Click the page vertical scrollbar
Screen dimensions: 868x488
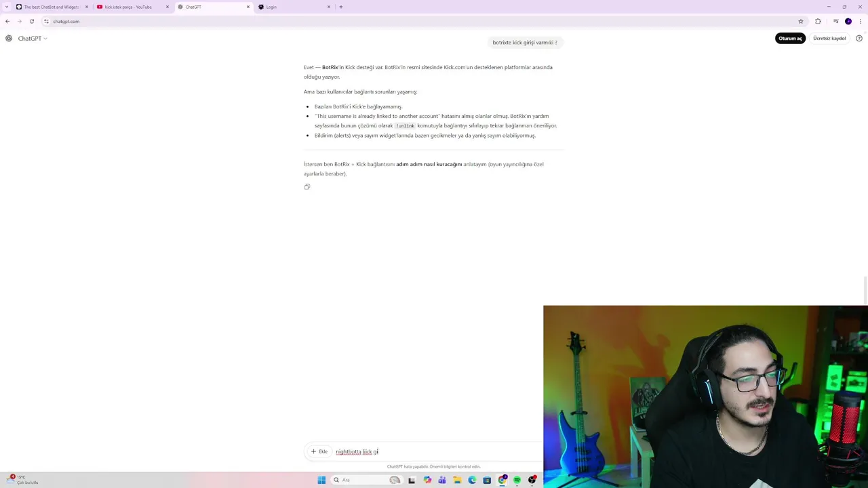click(865, 291)
